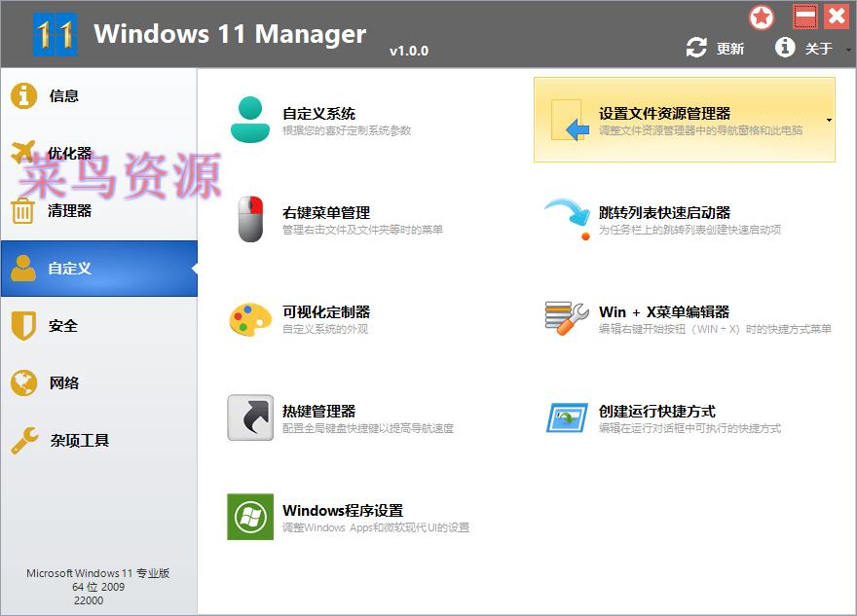Open Windows程序设置 via the green Windows icon
Image resolution: width=857 pixels, height=616 pixels.
pyautogui.click(x=250, y=518)
